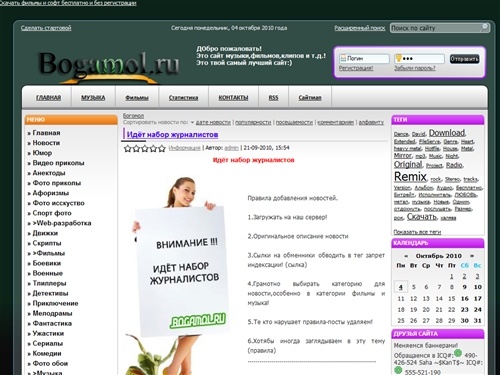Click Сделать стартовой link
The height and width of the screenshot is (375, 500).
click(46, 28)
